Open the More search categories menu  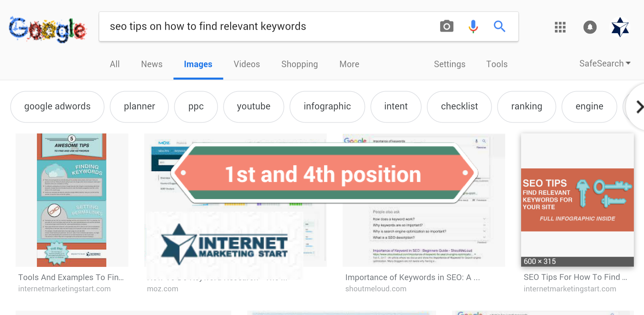click(x=349, y=64)
